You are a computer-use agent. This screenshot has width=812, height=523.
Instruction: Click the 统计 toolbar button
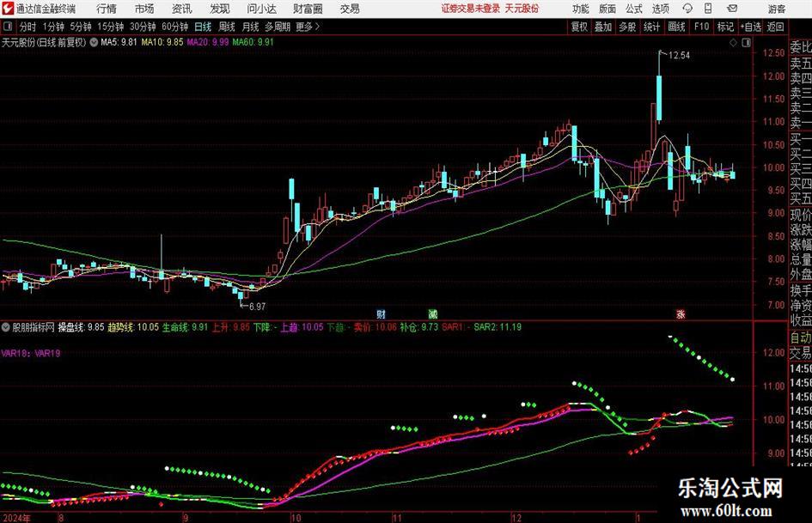pos(651,27)
